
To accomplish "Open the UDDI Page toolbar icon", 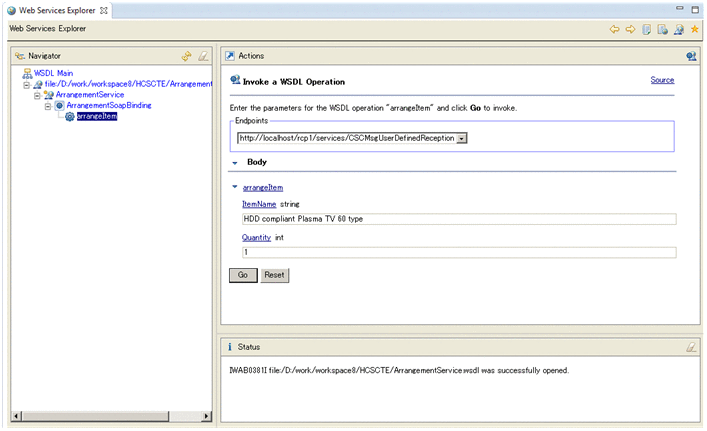I will 647,29.
